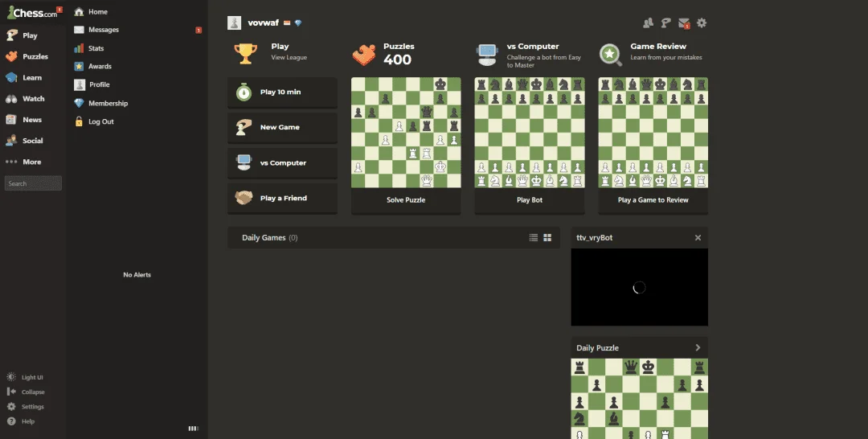Click Play a Game to Review
This screenshot has width=868, height=439.
click(x=653, y=200)
